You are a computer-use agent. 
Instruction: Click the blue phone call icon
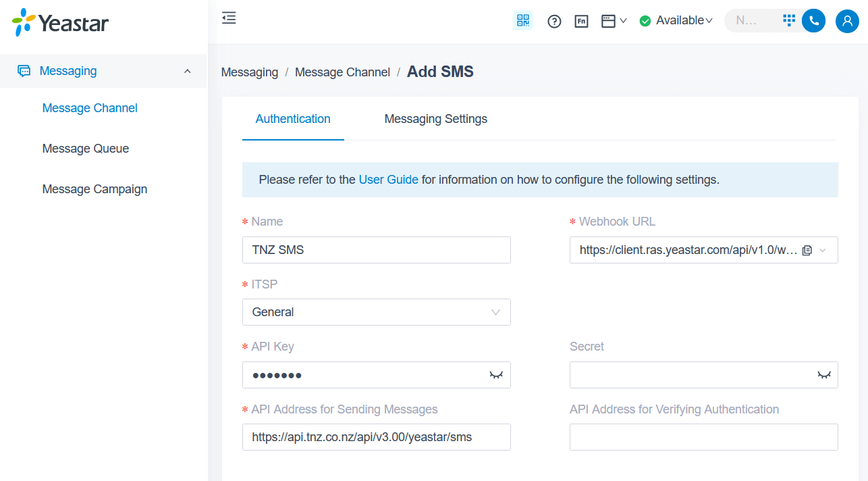(x=813, y=20)
